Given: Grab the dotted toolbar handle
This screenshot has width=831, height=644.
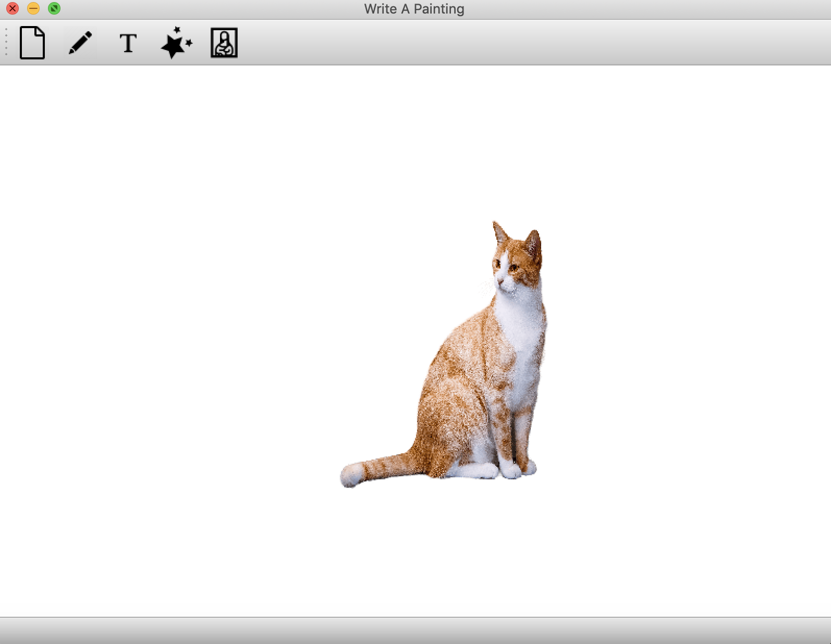Looking at the screenshot, I should click(6, 42).
